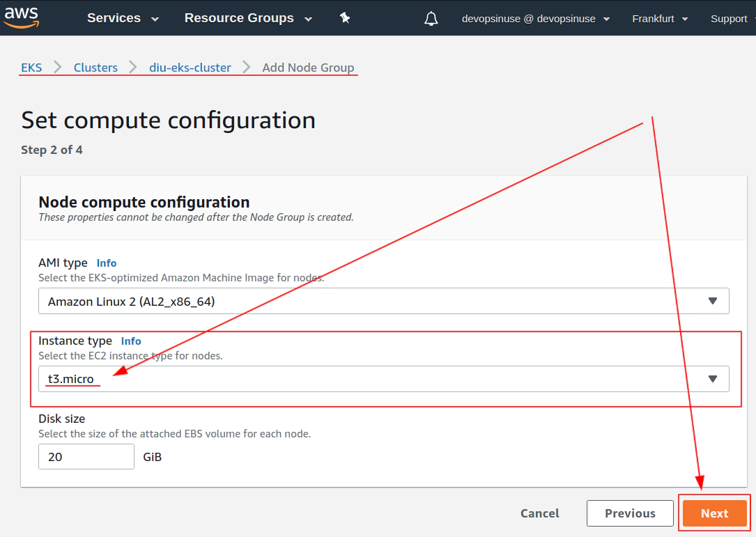Click the Cancel button
The image size is (756, 537).
(539, 513)
